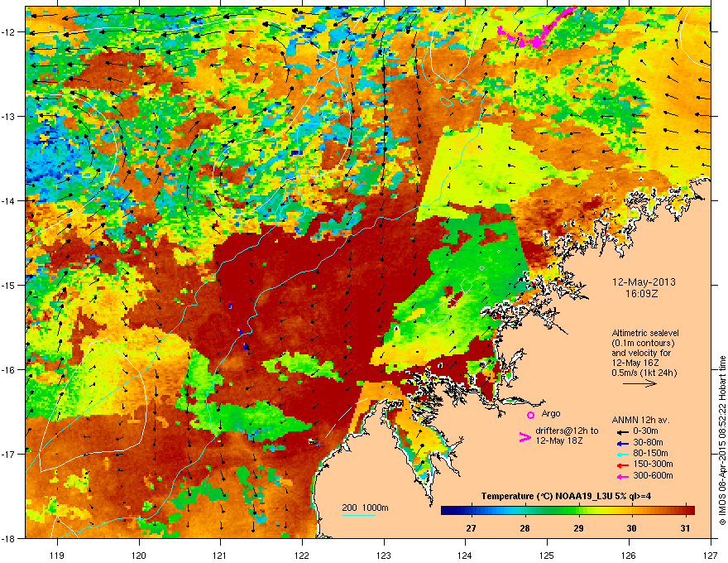Click the '(0.1m contours)' caption line
Image resolution: width=728 pixels, height=563 pixels.
(643, 344)
